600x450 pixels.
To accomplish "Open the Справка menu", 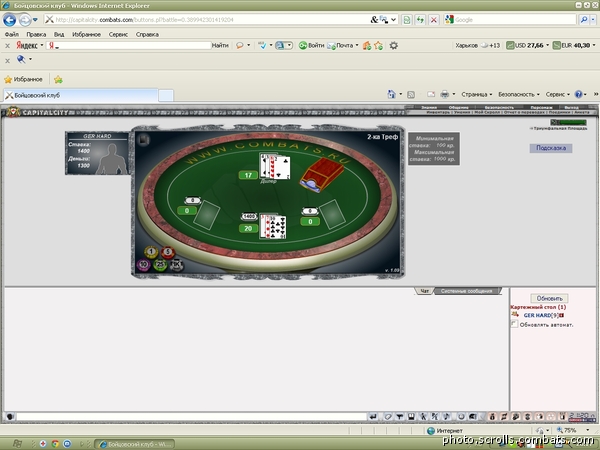I will [x=147, y=34].
